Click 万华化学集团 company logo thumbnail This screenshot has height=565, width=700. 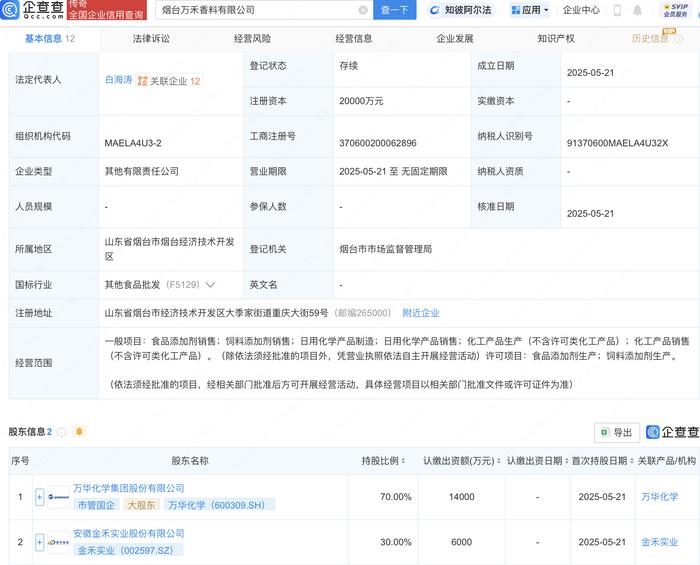(x=58, y=497)
